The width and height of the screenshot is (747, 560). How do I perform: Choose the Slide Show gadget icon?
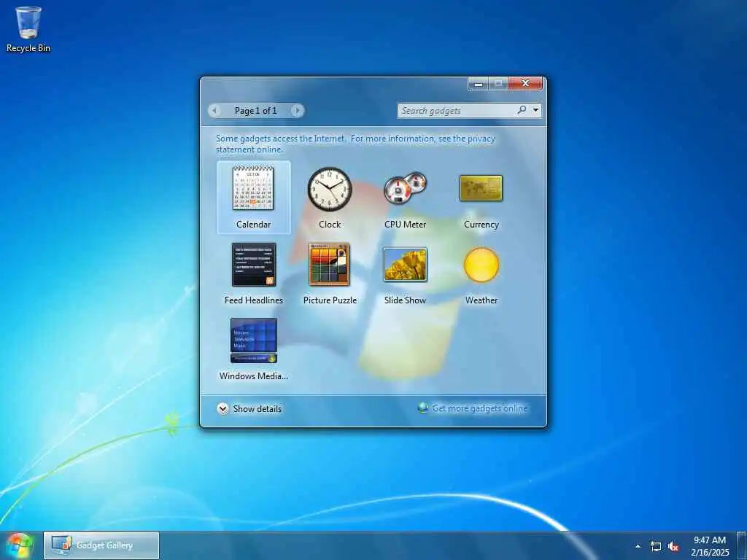pos(406,265)
